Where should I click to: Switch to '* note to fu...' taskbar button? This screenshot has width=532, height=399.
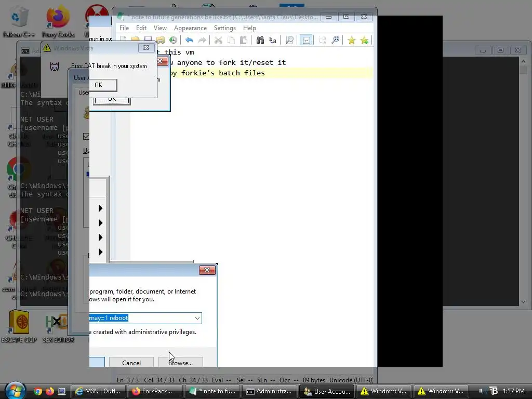[212, 391]
